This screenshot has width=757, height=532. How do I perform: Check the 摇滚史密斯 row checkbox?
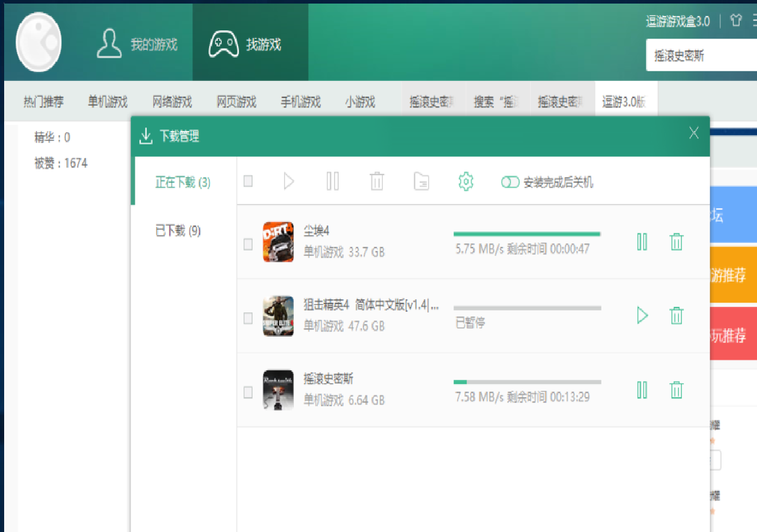point(248,392)
